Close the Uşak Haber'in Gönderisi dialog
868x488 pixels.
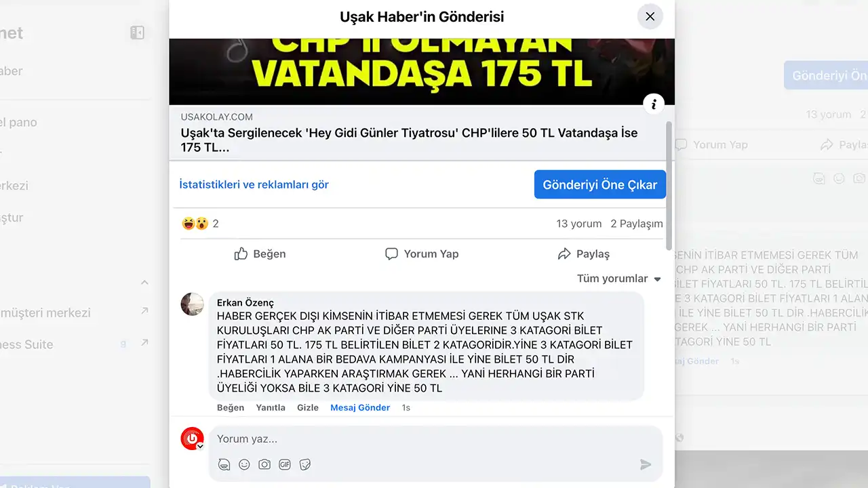click(650, 17)
